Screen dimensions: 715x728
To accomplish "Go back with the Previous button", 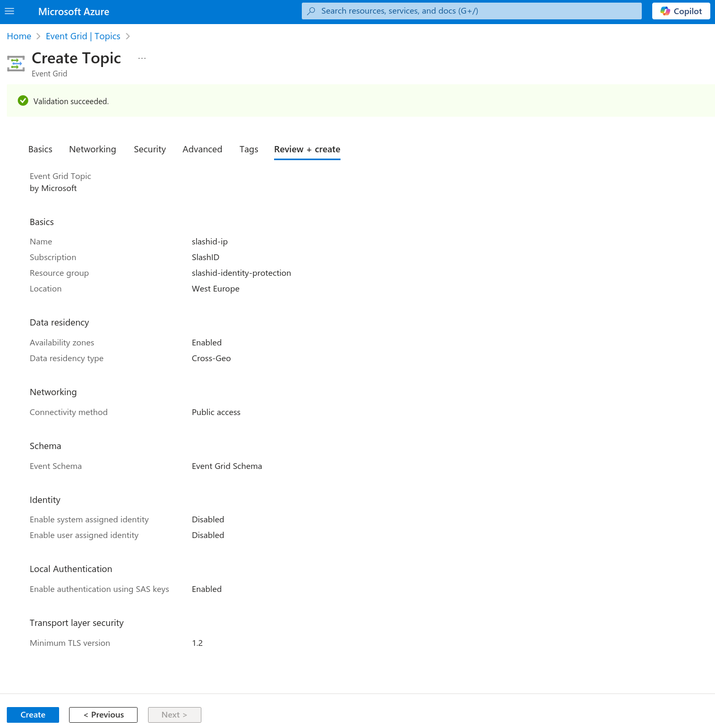I will click(x=103, y=714).
